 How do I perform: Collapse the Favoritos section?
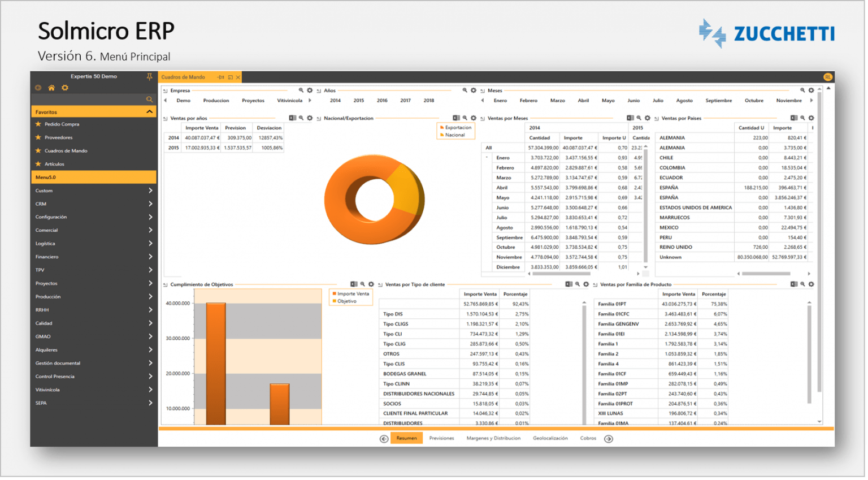click(x=150, y=113)
